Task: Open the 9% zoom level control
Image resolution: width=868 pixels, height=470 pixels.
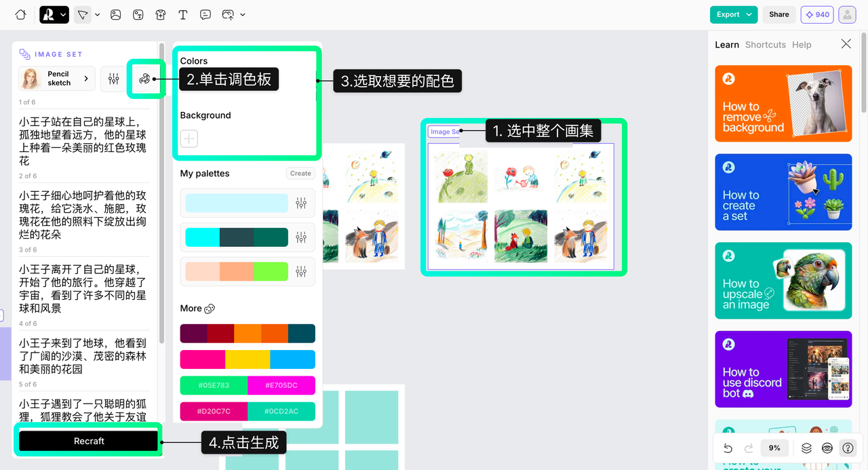Action: (774, 448)
